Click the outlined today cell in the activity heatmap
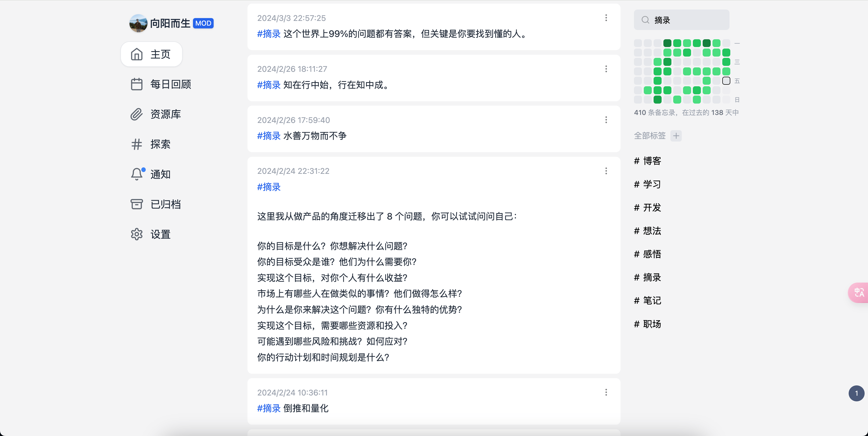 pyautogui.click(x=726, y=81)
